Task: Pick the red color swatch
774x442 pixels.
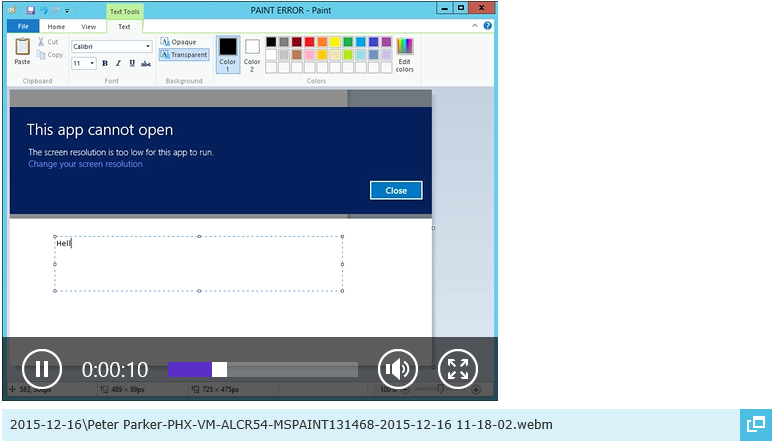Action: [x=310, y=42]
